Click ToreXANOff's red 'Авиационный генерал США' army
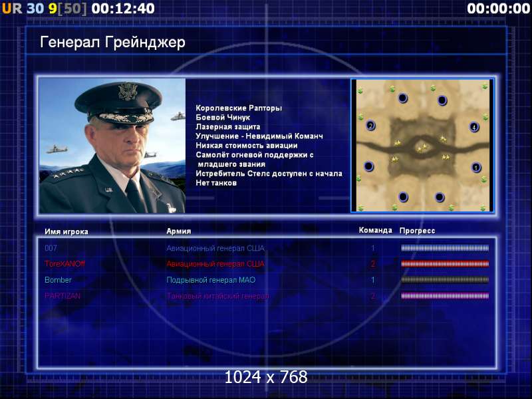Image resolution: width=532 pixels, height=399 pixels. click(x=215, y=264)
